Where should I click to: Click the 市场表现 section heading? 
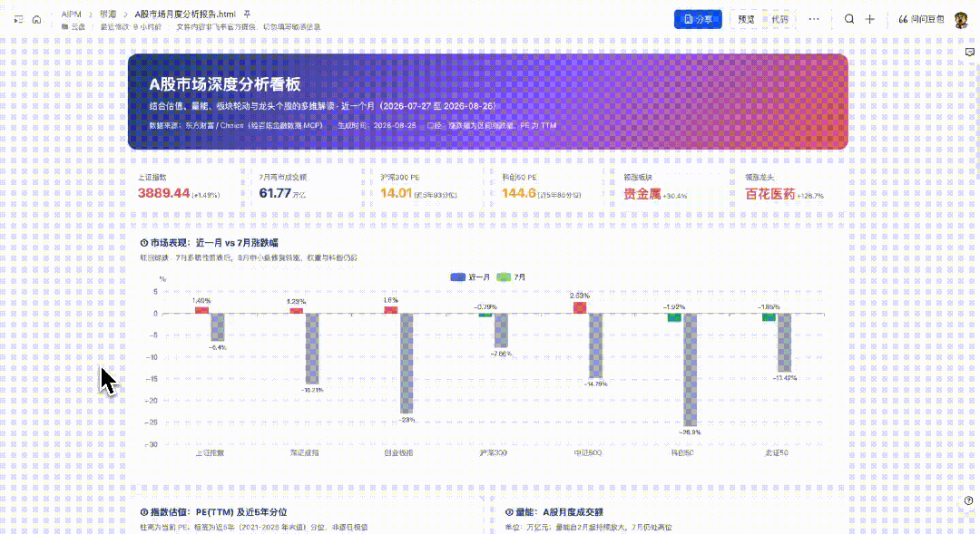209,243
